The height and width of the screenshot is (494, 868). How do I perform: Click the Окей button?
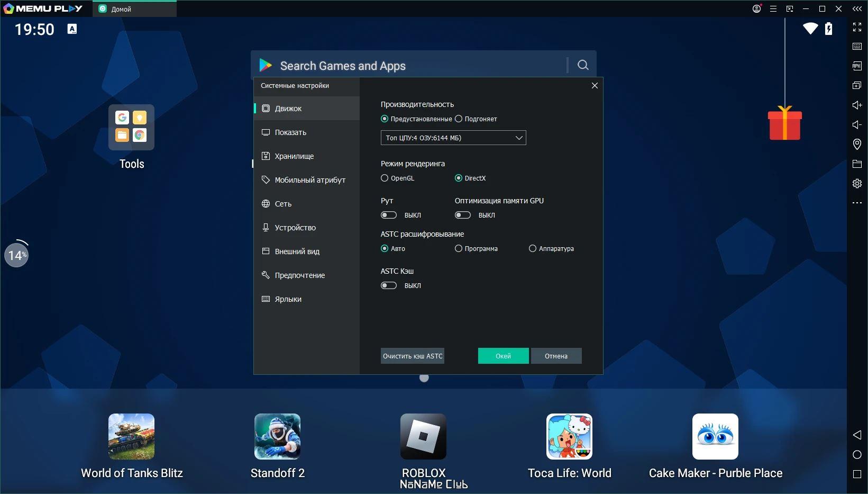pos(503,356)
